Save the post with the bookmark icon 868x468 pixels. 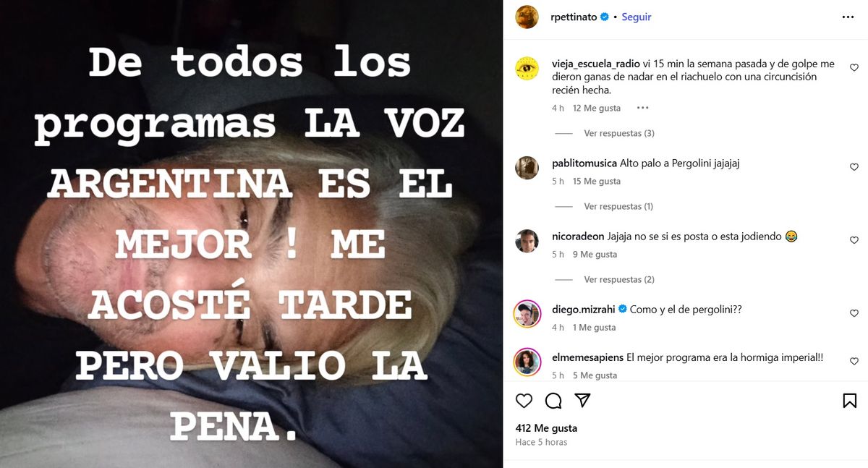point(850,401)
